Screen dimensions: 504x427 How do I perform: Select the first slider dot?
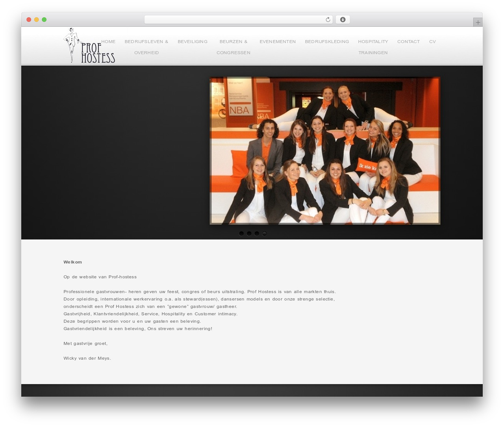click(x=241, y=234)
